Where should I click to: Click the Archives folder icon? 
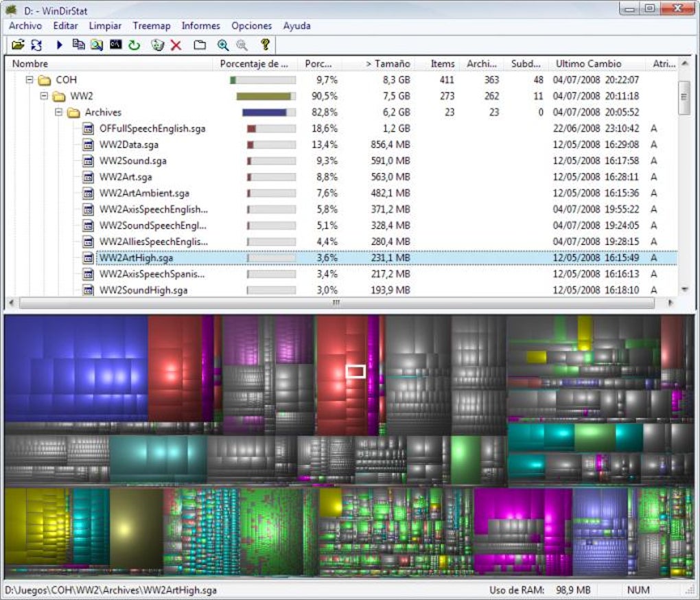point(73,112)
